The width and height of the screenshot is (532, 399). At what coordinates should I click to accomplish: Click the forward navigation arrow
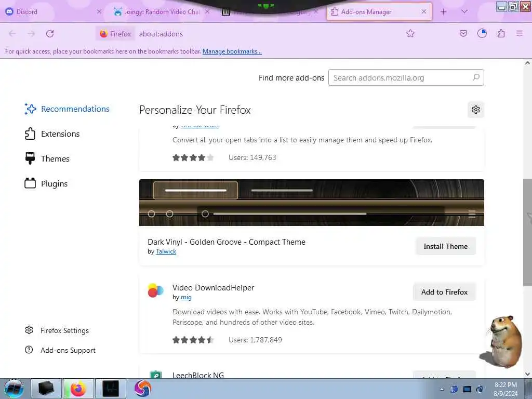31,34
